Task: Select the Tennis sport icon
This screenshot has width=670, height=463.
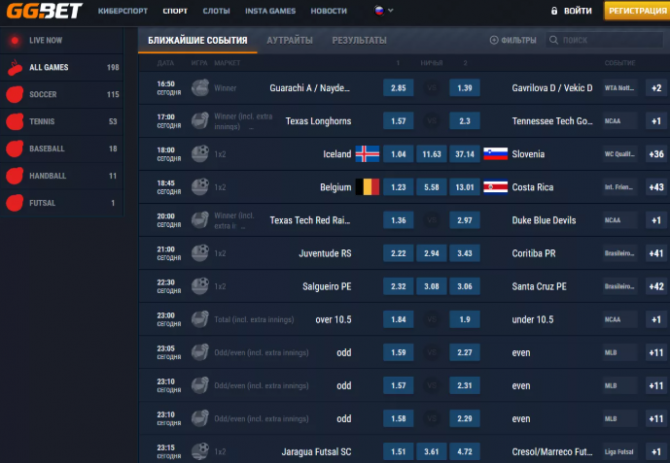Action: pos(15,122)
